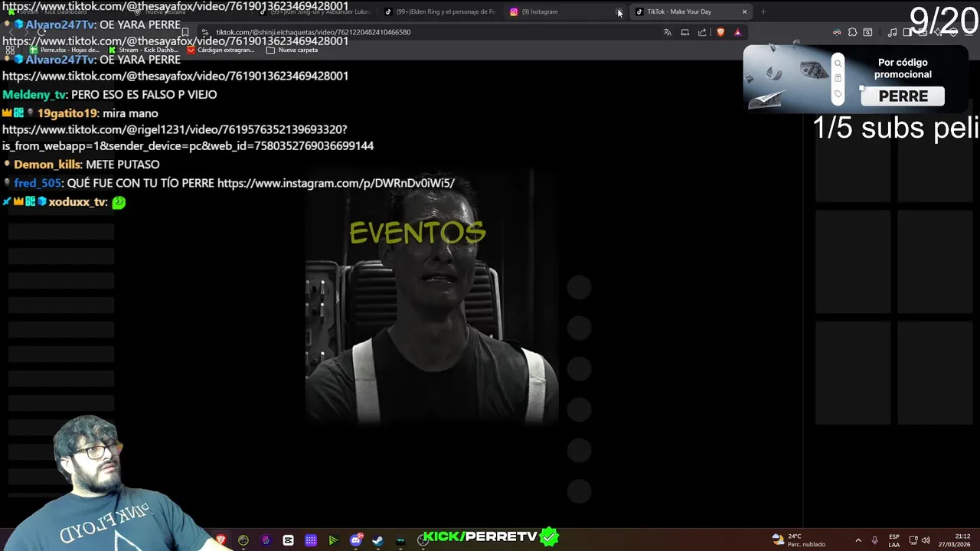Viewport: 980px width, 551px height.
Task: Open a new tab with plus button
Action: pos(763,11)
